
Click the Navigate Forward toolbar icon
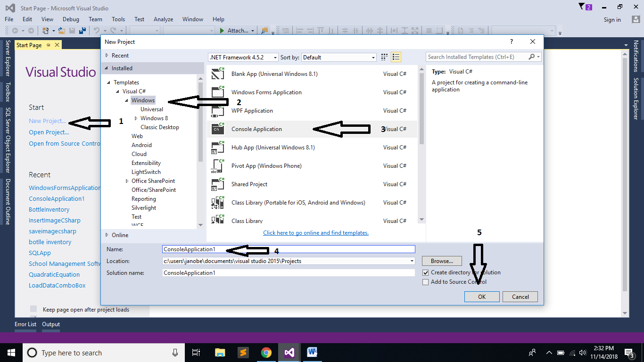[x=31, y=31]
